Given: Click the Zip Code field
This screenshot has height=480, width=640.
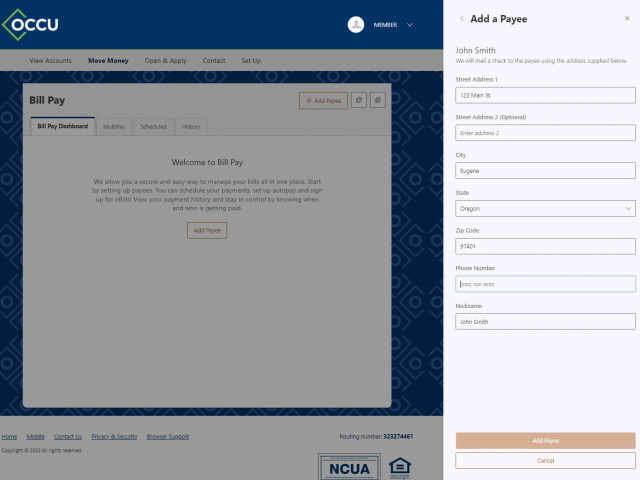Looking at the screenshot, I should coord(545,247).
